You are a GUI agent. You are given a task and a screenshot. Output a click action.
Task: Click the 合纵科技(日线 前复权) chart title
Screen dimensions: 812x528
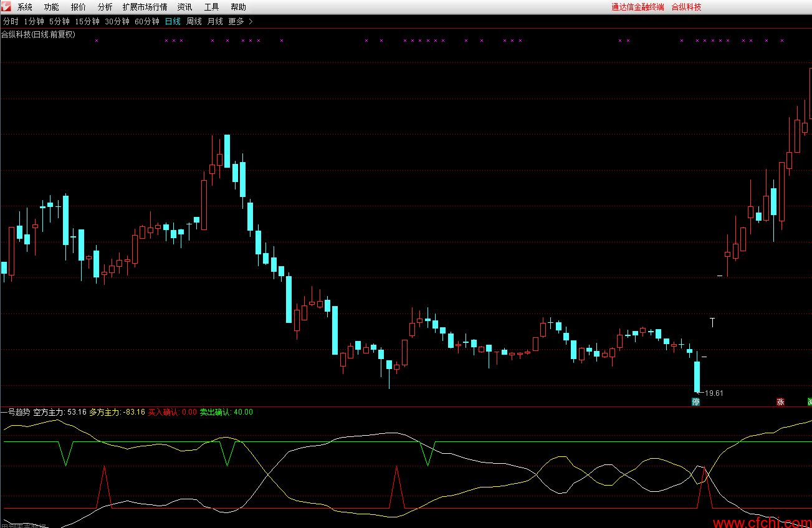pyautogui.click(x=38, y=34)
